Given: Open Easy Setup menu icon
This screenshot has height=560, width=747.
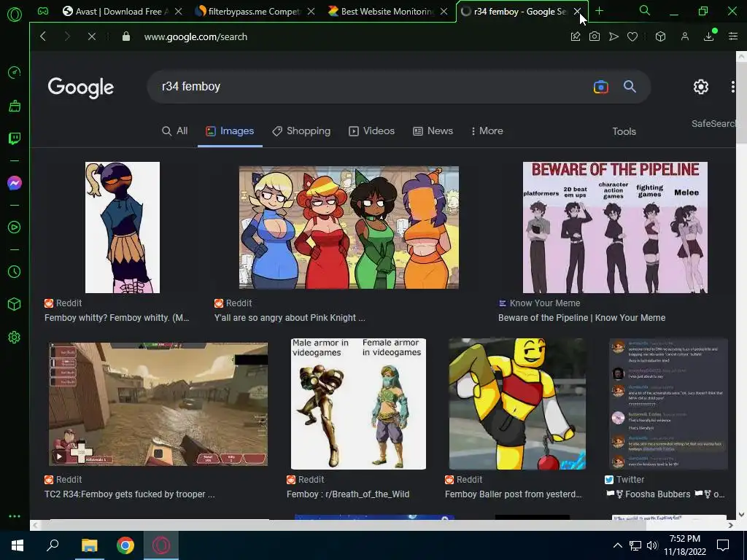Looking at the screenshot, I should point(732,36).
